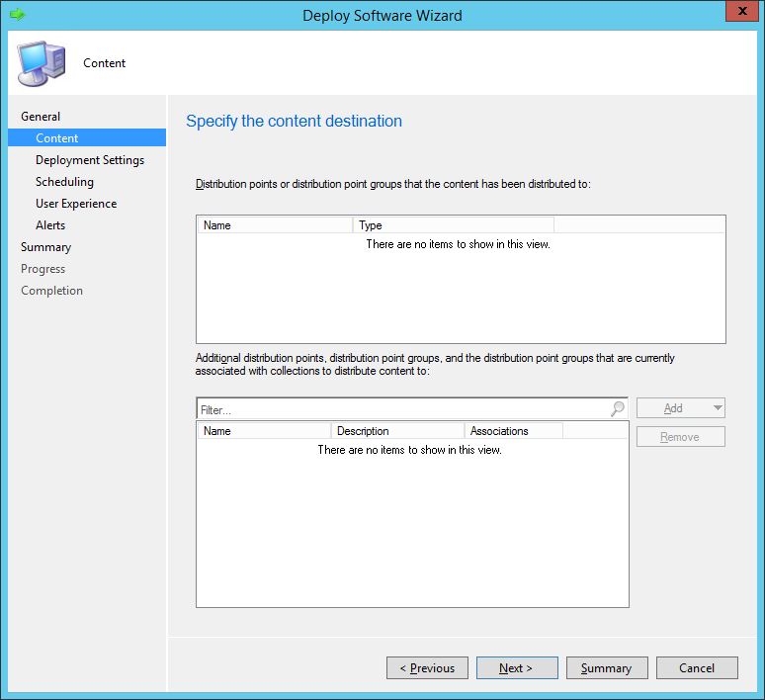This screenshot has width=765, height=700.
Task: Select Summary in the sidebar
Action: coord(45,247)
